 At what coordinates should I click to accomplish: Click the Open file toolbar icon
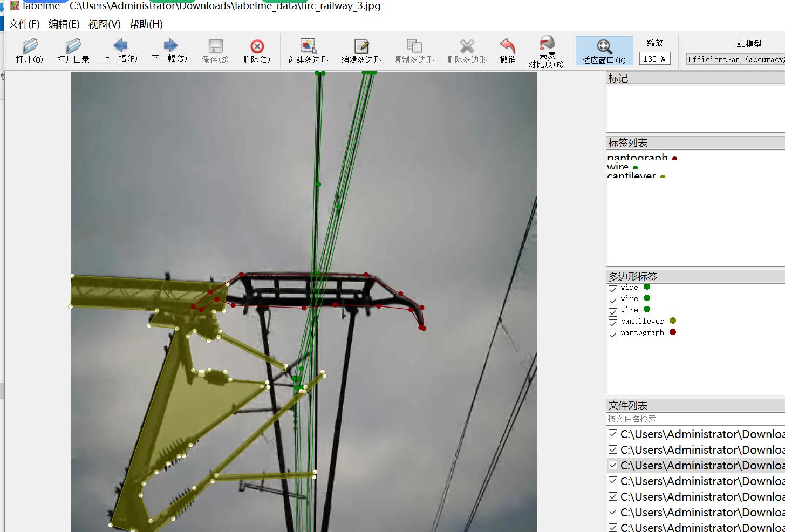click(30, 51)
